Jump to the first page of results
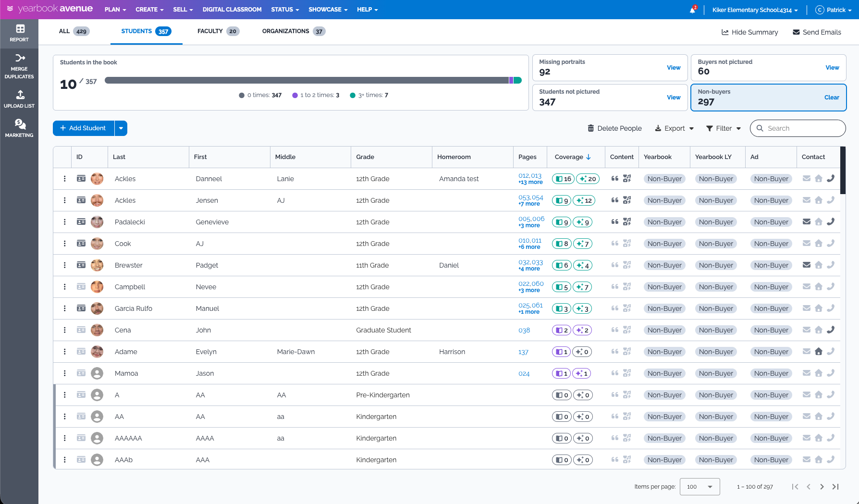The height and width of the screenshot is (504, 859). (795, 487)
